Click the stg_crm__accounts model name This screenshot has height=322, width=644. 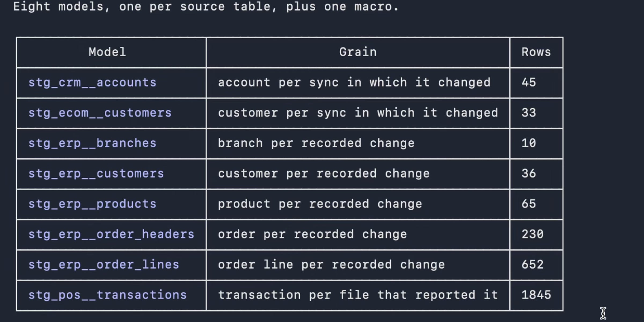(92, 82)
